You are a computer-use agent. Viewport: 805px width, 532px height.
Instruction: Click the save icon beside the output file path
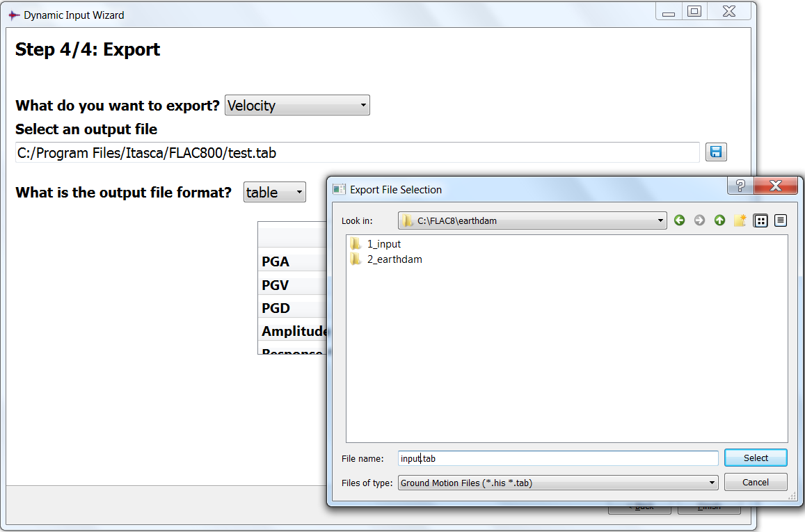click(716, 152)
